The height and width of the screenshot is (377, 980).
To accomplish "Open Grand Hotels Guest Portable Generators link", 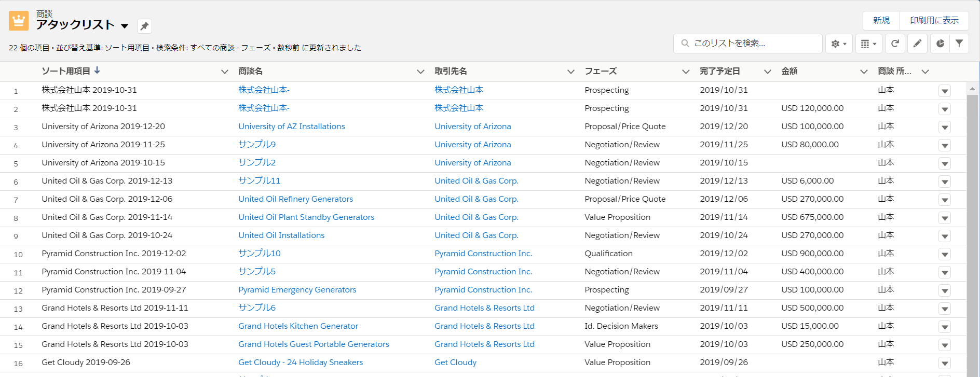I will [x=314, y=344].
